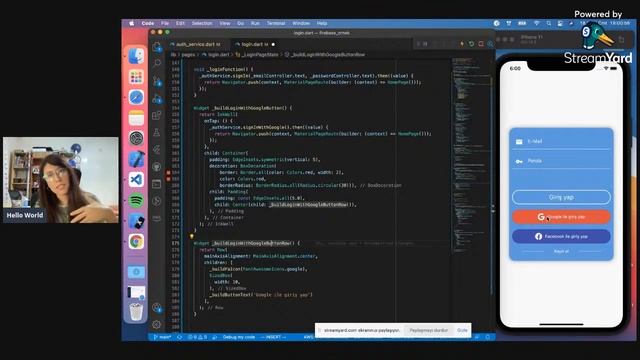This screenshot has height=360, width=640.
Task: Click the password field in simulator
Action: [x=561, y=162]
